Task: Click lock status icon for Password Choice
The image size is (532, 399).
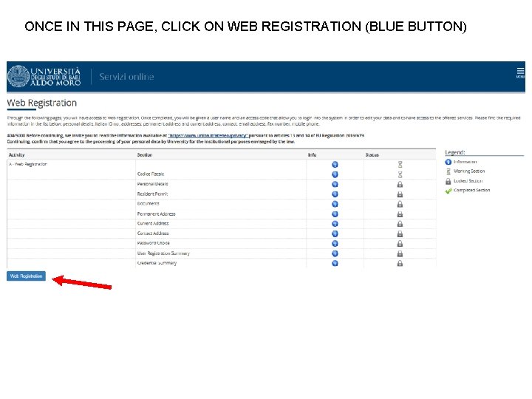Action: pos(400,244)
